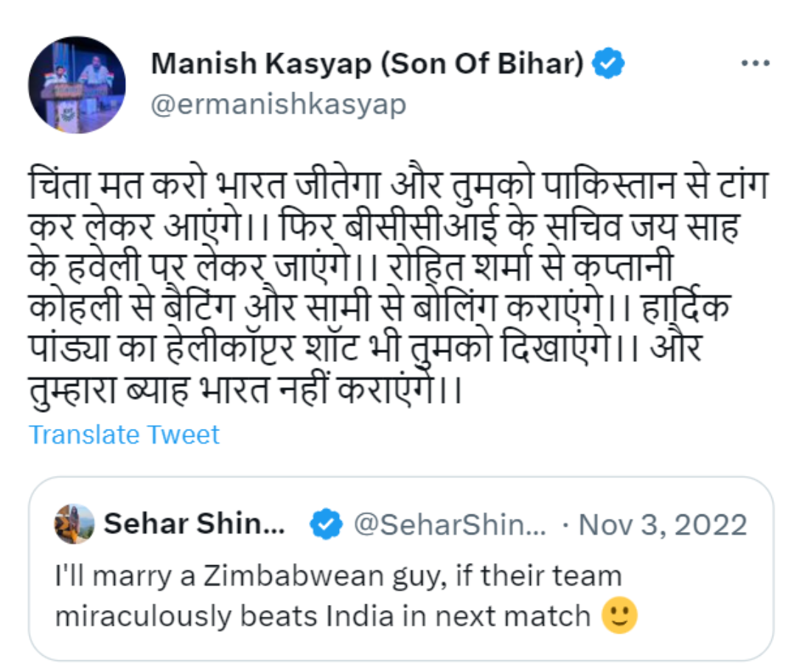
Task: Click Manish Kasyap's circular profile picture
Action: (77, 85)
